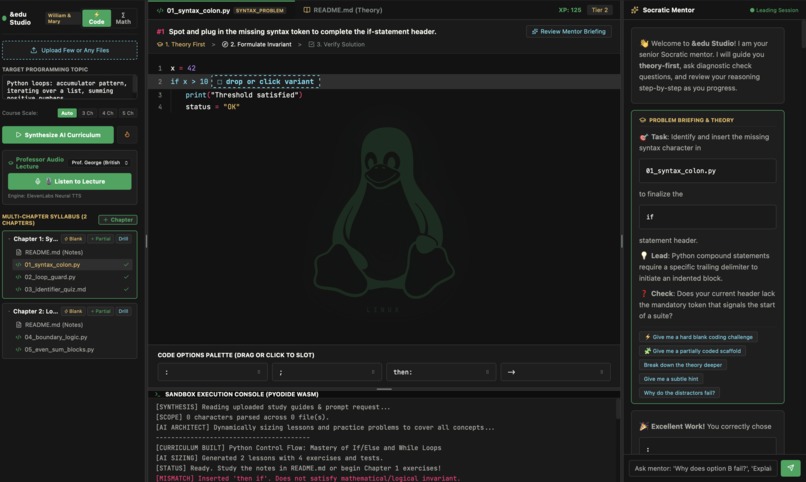Choose the arrow option in palette
The image size is (806, 482).
click(556, 372)
